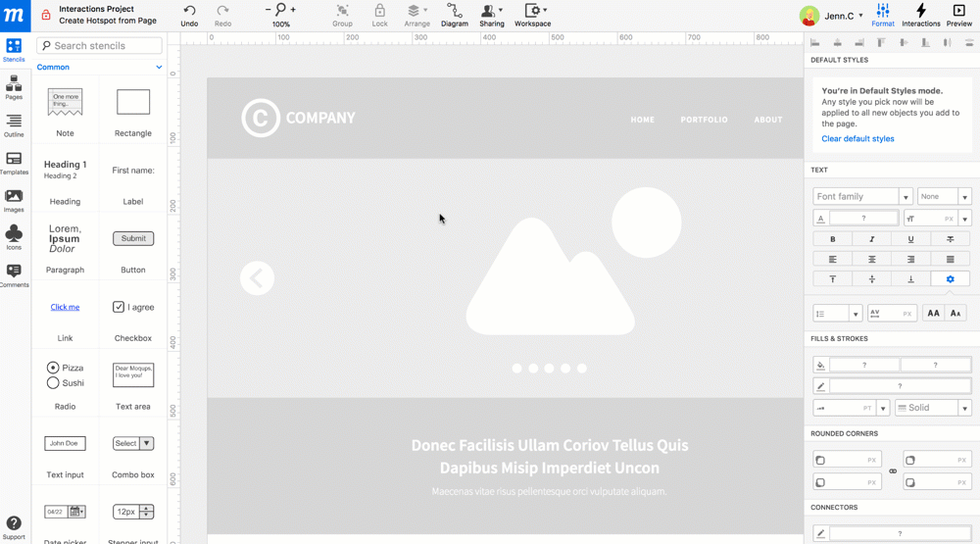This screenshot has height=544, width=980.
Task: Click the Clear default styles link
Action: click(857, 139)
